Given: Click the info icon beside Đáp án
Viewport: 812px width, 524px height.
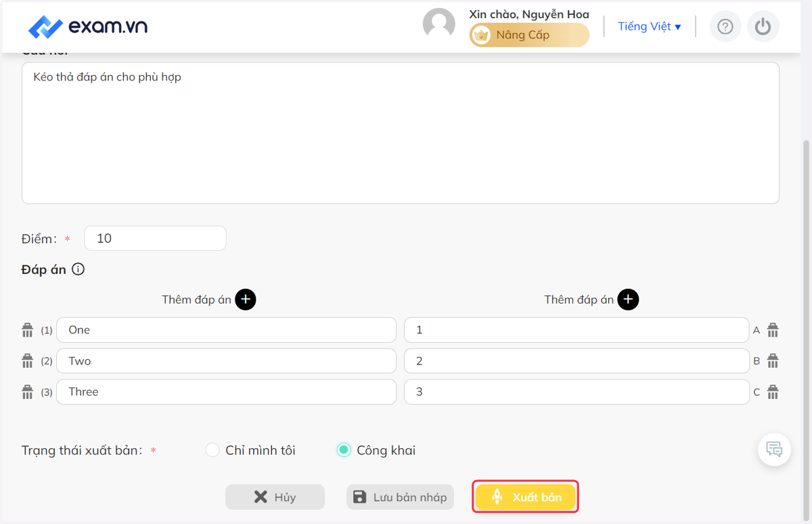Looking at the screenshot, I should 78,269.
